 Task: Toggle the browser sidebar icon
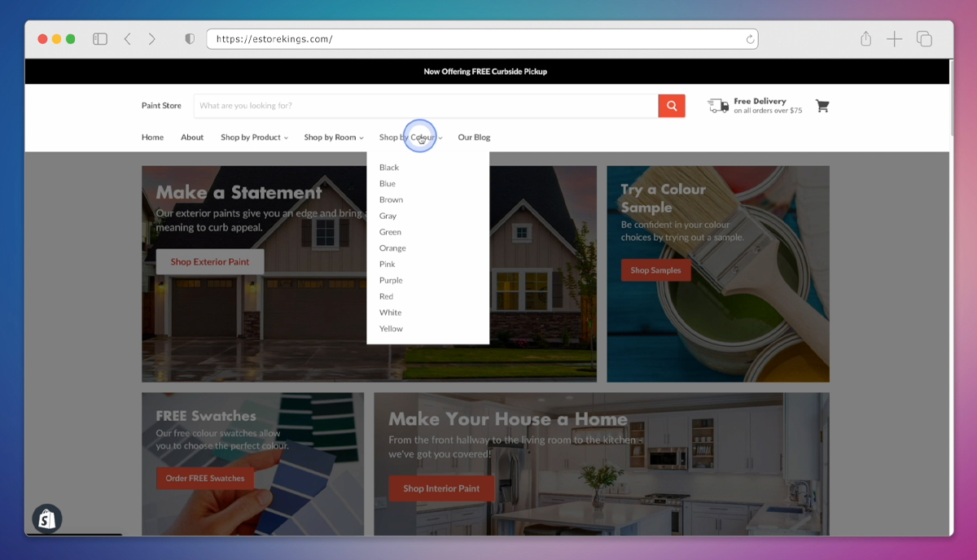pyautogui.click(x=99, y=38)
